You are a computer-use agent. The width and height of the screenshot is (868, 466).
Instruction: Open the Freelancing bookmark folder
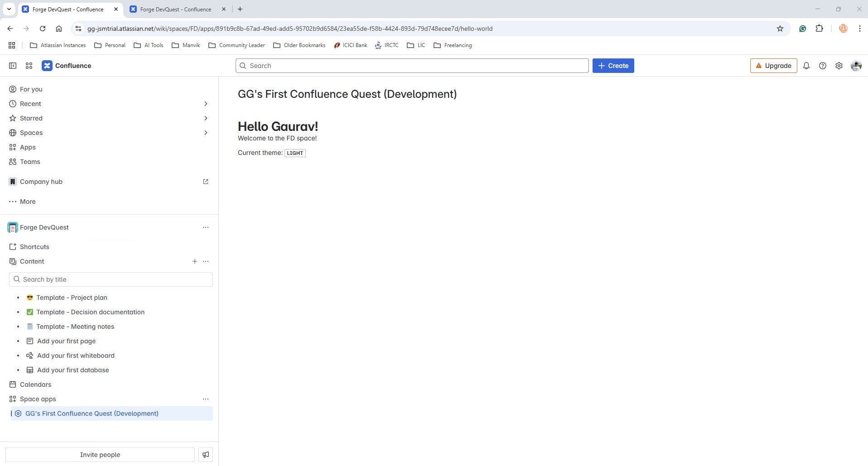453,45
